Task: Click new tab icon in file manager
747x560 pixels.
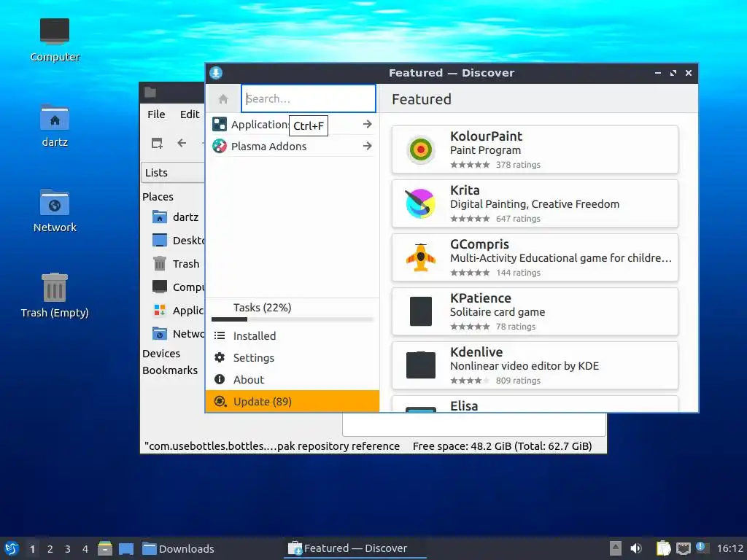Action: (x=157, y=143)
